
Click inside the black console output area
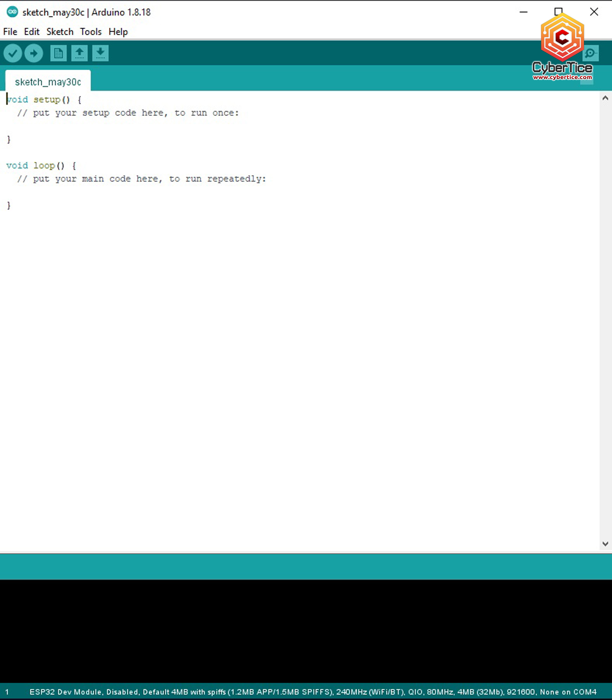click(306, 631)
